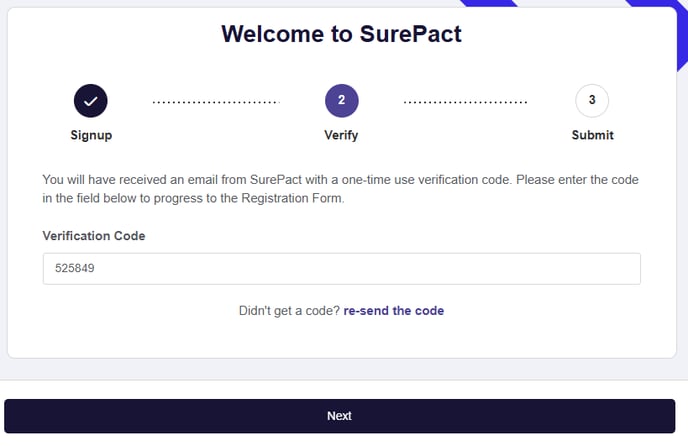Select the step 3 Submit circle
Screen dimensions: 688x446
[592, 101]
